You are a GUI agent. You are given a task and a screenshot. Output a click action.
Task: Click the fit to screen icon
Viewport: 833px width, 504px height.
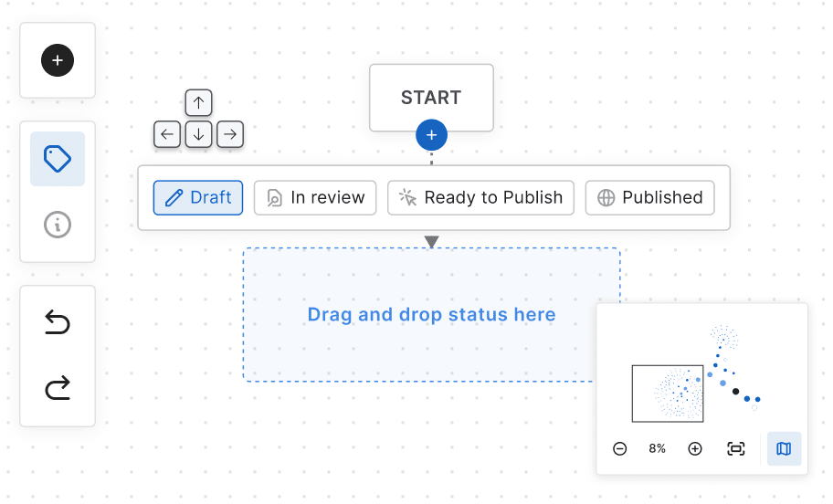pos(736,449)
